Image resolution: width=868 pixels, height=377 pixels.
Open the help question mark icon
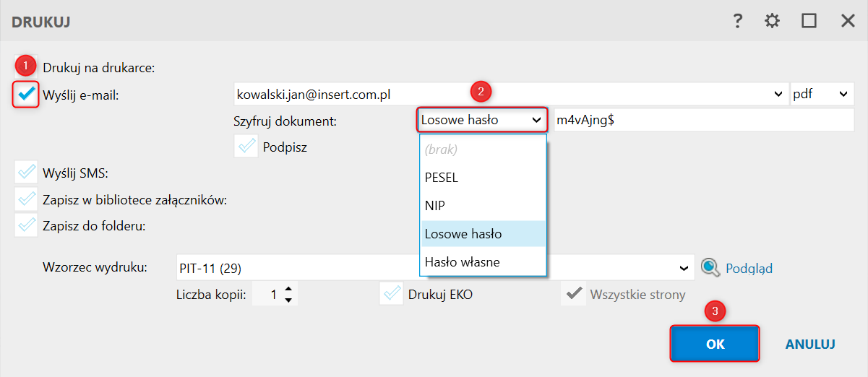[737, 21]
